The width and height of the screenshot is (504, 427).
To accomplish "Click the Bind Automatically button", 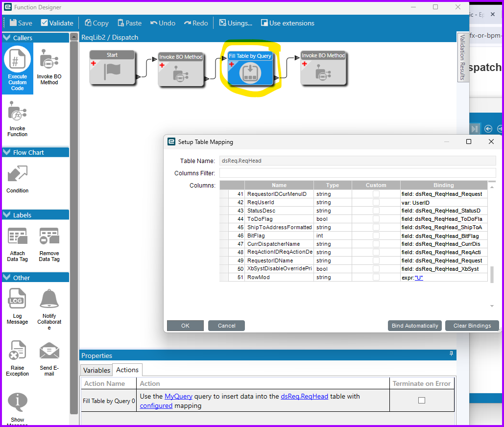I will click(414, 326).
